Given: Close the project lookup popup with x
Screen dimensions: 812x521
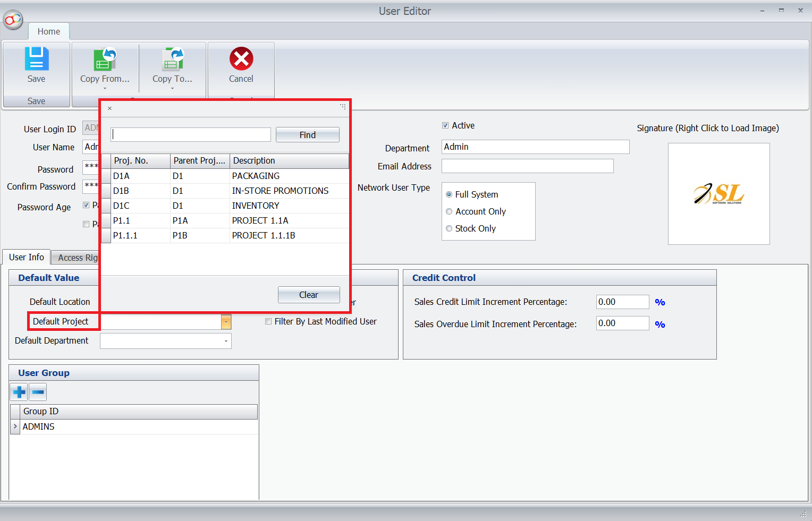Looking at the screenshot, I should coord(109,108).
